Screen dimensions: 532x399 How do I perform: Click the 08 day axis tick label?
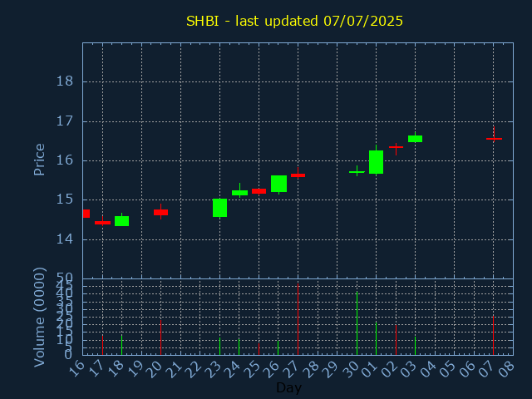tap(507, 368)
